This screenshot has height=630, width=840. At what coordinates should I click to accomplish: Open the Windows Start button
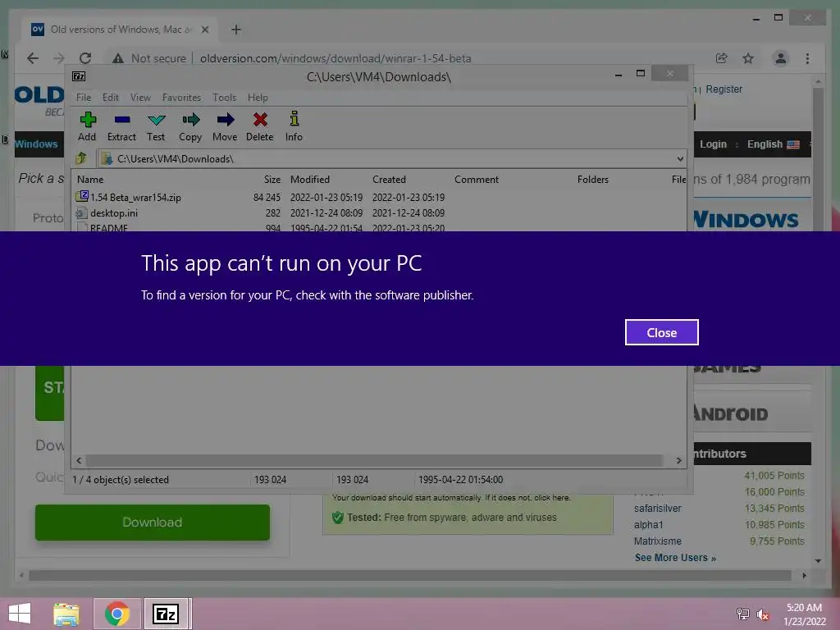pos(20,614)
